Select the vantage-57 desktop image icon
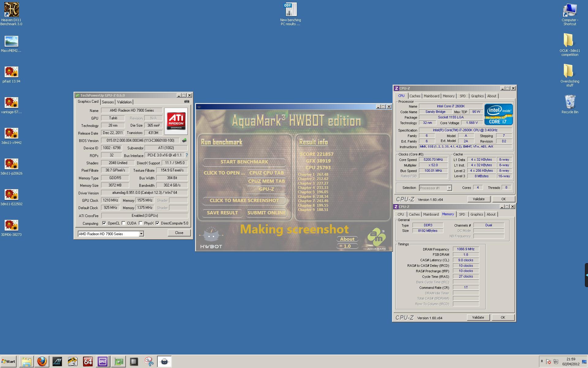 (x=11, y=105)
